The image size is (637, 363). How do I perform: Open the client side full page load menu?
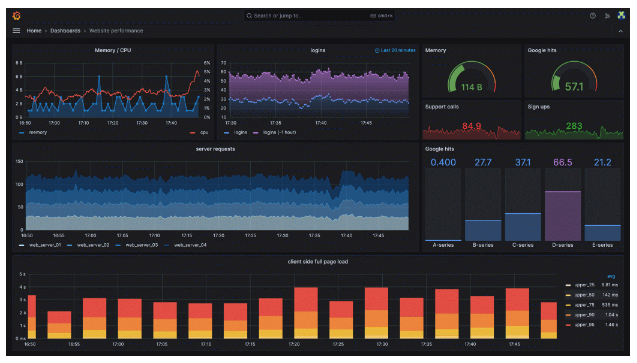(318, 261)
